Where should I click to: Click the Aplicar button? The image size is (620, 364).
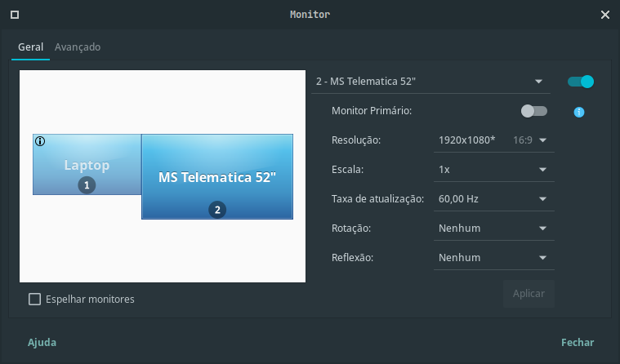tap(529, 294)
